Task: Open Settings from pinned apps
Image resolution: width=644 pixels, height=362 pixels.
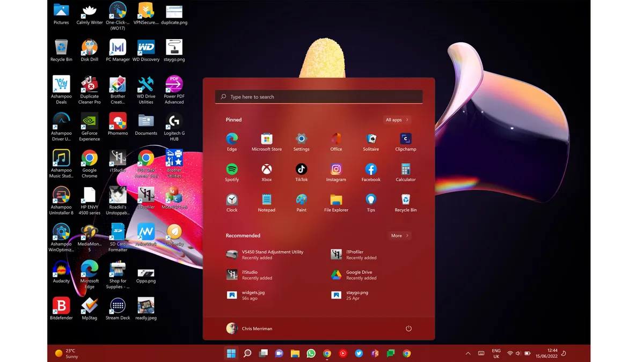Action: coord(301,142)
